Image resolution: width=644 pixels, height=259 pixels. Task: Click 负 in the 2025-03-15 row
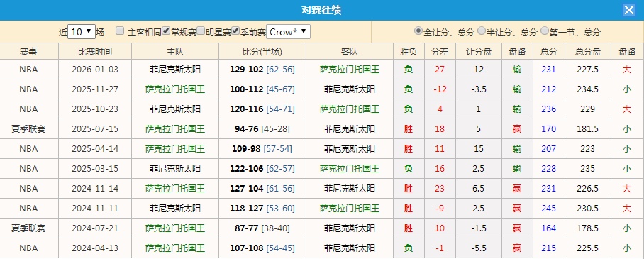tap(409, 169)
